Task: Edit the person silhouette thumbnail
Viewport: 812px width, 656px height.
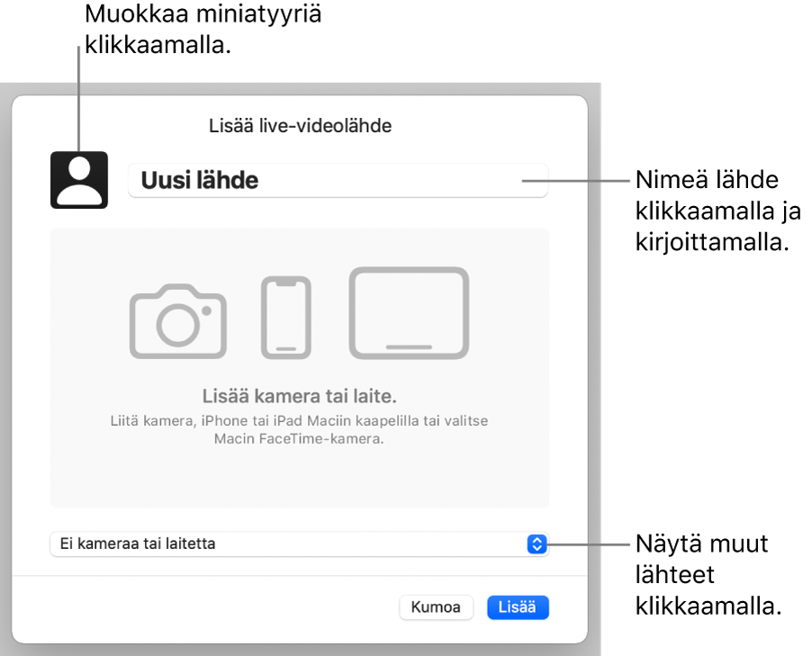Action: pos(79,180)
